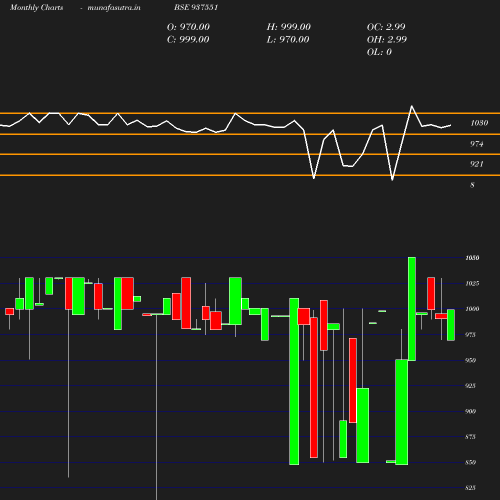Click the "1025" price axis label
The height and width of the screenshot is (500, 500).
click(x=472, y=283)
